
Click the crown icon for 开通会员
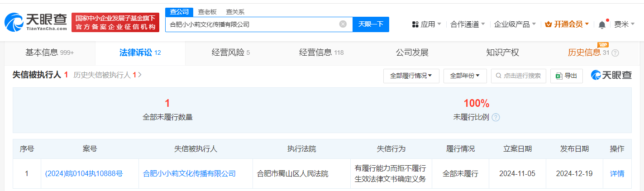click(x=549, y=24)
